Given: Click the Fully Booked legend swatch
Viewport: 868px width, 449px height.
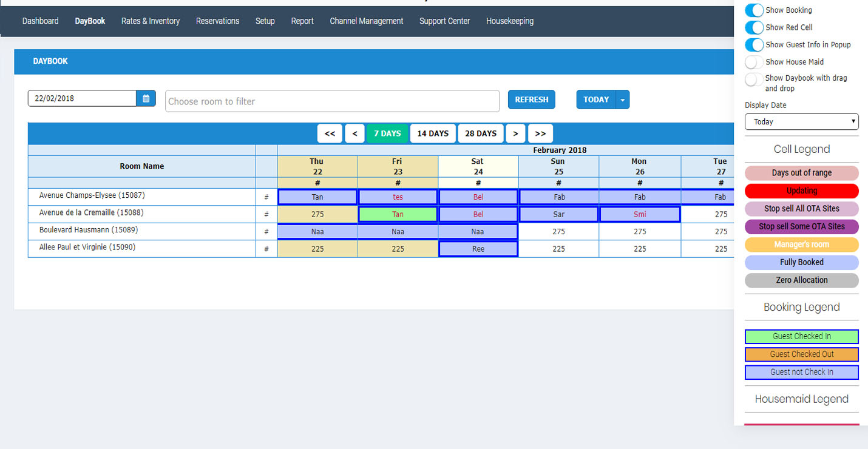Looking at the screenshot, I should [x=801, y=262].
